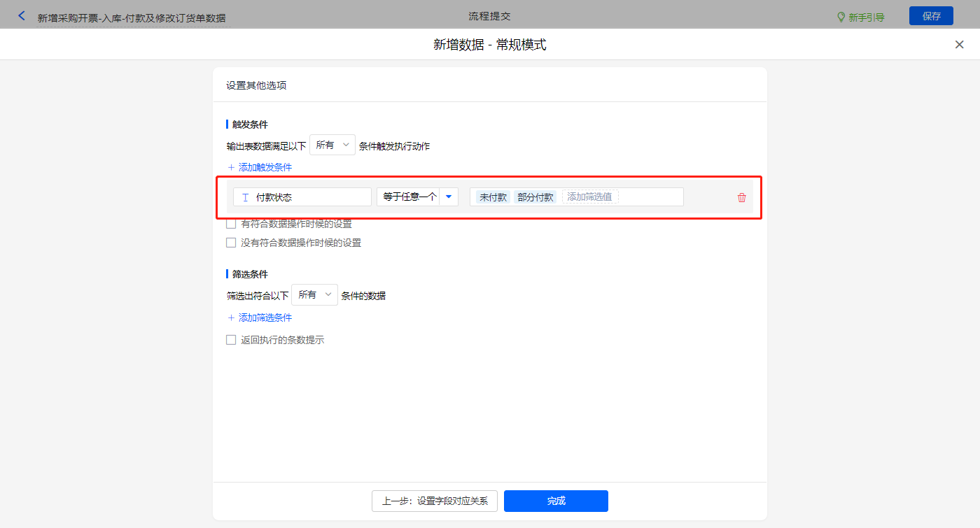The width and height of the screenshot is (980, 528).
Task: Click the blue caret next to 等于任意一个
Action: 449,197
